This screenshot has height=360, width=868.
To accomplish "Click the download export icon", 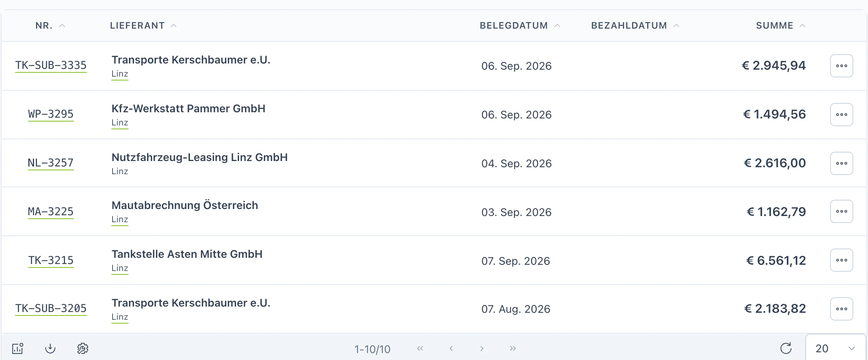I will pos(50,348).
